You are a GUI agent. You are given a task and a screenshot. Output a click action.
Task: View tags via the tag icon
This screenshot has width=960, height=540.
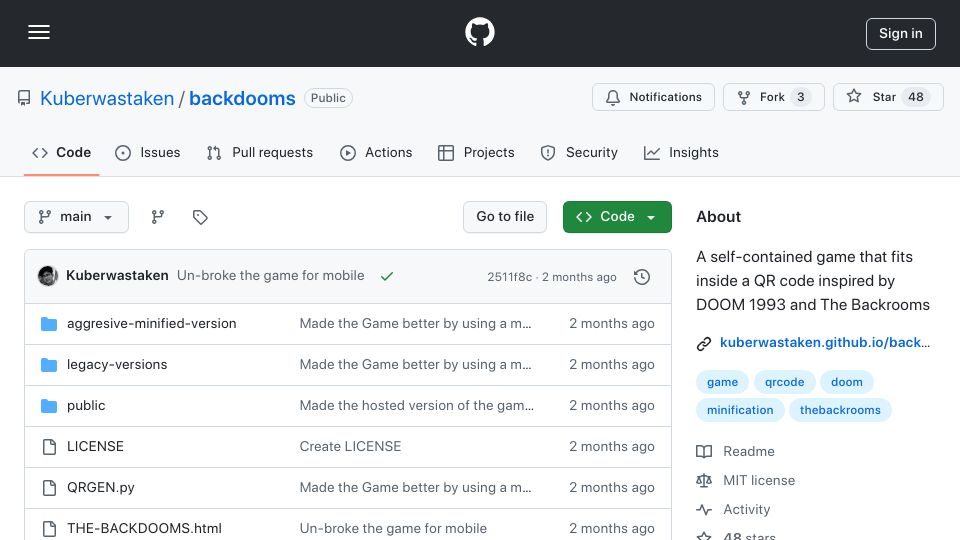coord(200,217)
